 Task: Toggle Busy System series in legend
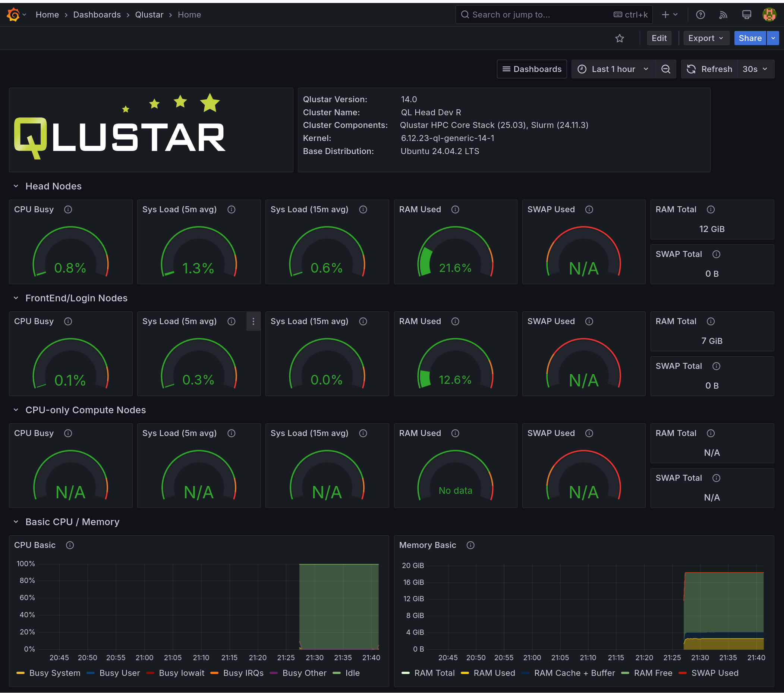coord(55,673)
